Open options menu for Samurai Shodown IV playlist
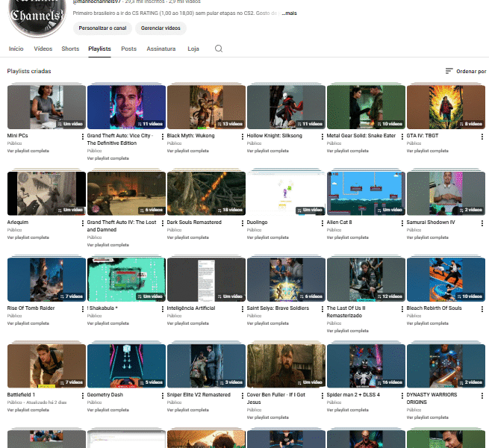The width and height of the screenshot is (489, 448). 482,223
